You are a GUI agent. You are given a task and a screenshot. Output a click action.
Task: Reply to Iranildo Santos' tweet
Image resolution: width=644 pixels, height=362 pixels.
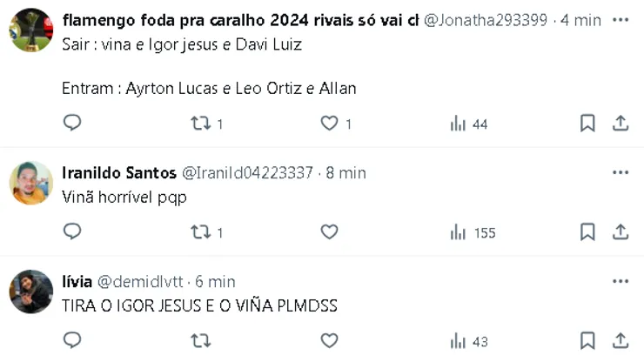tap(72, 231)
